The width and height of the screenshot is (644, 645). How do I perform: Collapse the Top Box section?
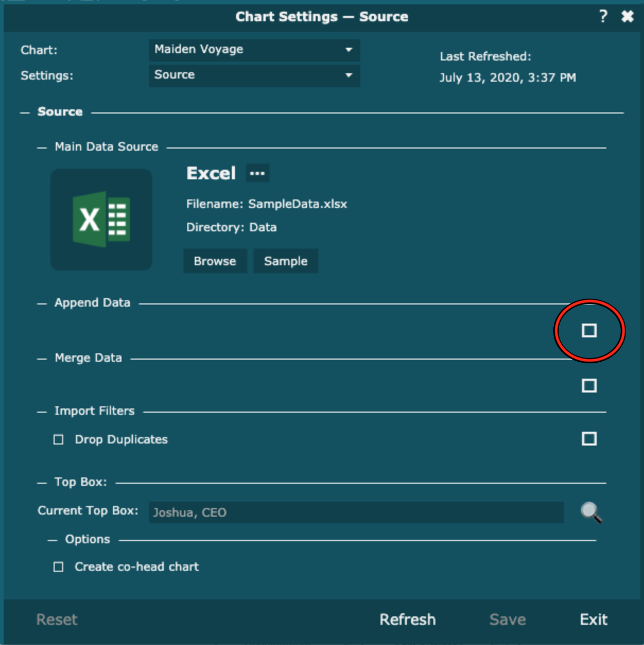42,483
